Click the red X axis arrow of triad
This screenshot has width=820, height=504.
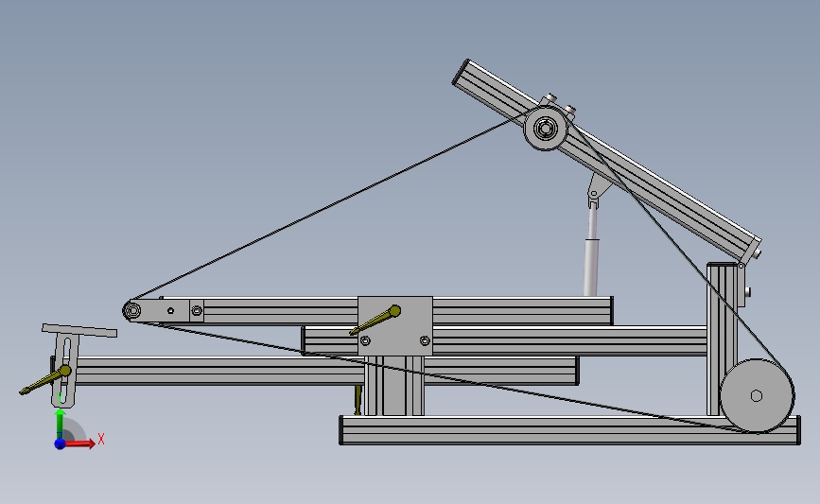point(79,443)
